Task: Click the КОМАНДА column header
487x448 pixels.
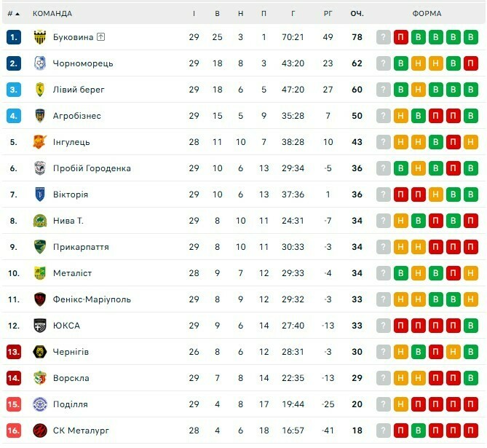Action: [52, 14]
